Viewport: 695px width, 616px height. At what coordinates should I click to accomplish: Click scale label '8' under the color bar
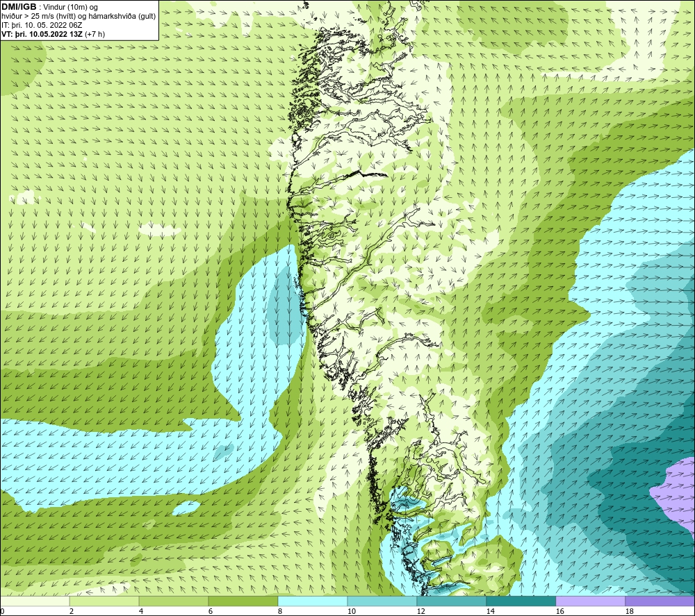tap(279, 612)
